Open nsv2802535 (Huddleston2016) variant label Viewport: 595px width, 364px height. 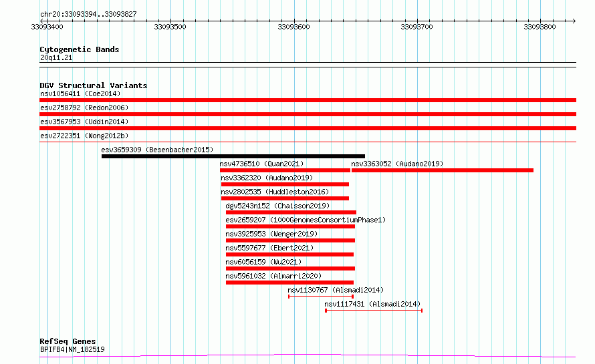pos(275,192)
